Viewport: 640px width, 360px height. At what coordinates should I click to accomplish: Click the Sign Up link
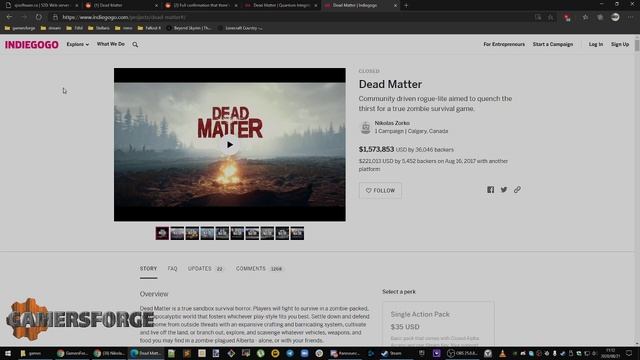[620, 44]
